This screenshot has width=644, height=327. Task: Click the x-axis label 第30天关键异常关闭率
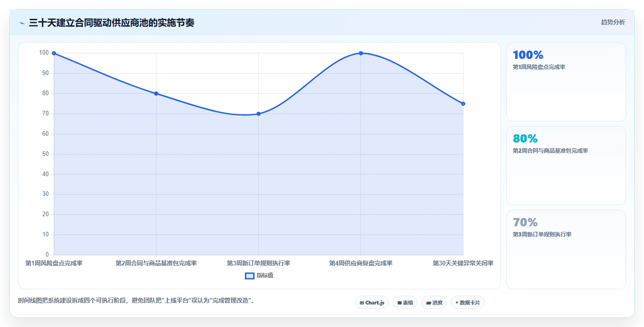point(463,263)
